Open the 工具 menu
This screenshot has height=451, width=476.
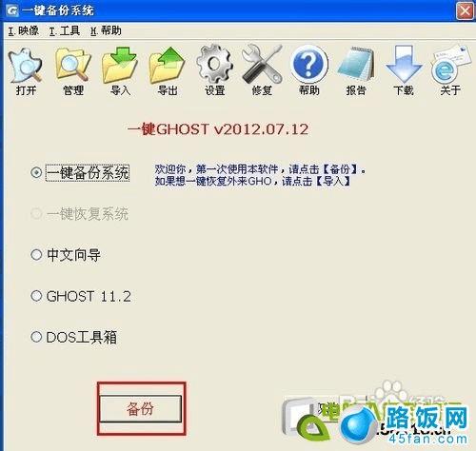65,30
